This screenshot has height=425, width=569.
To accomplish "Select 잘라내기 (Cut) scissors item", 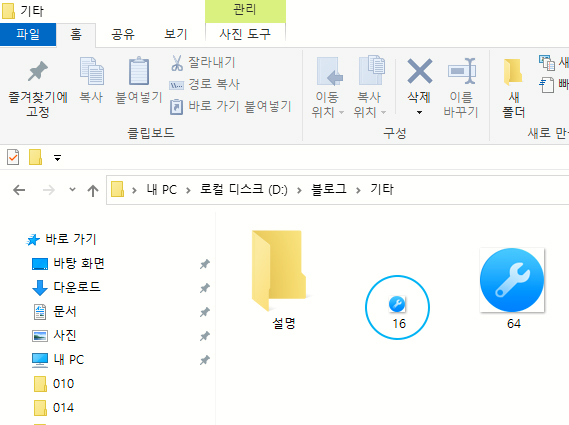I will tap(203, 62).
